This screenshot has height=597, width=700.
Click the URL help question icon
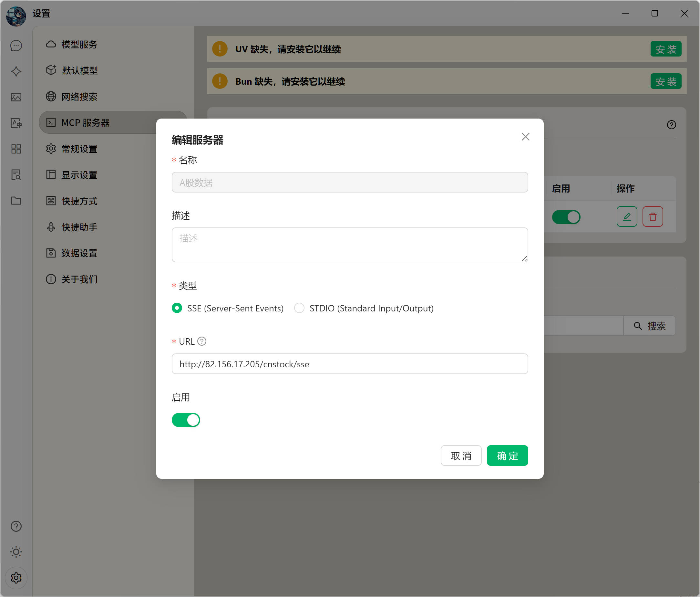tap(202, 341)
